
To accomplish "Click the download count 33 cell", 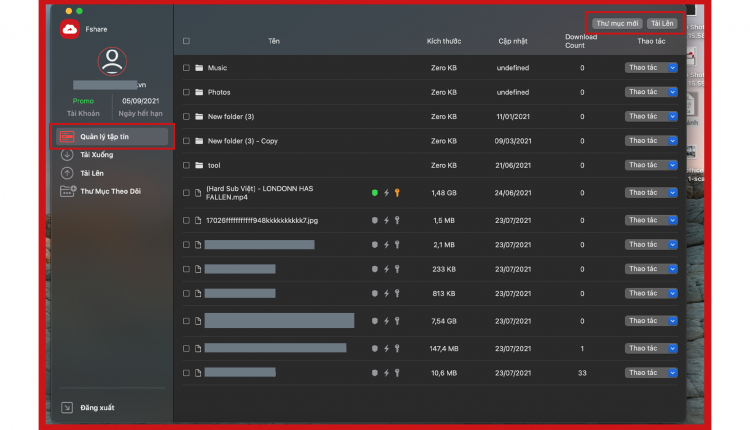I will [x=582, y=373].
